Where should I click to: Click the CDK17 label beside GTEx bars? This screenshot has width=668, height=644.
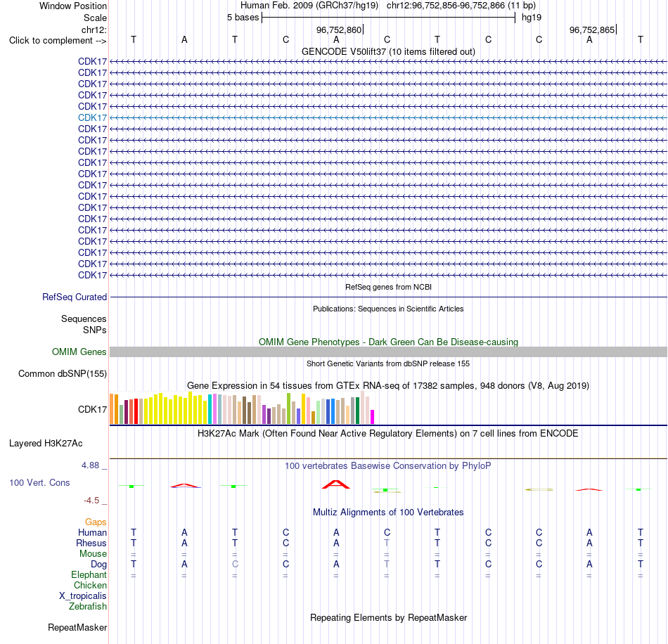coord(92,409)
